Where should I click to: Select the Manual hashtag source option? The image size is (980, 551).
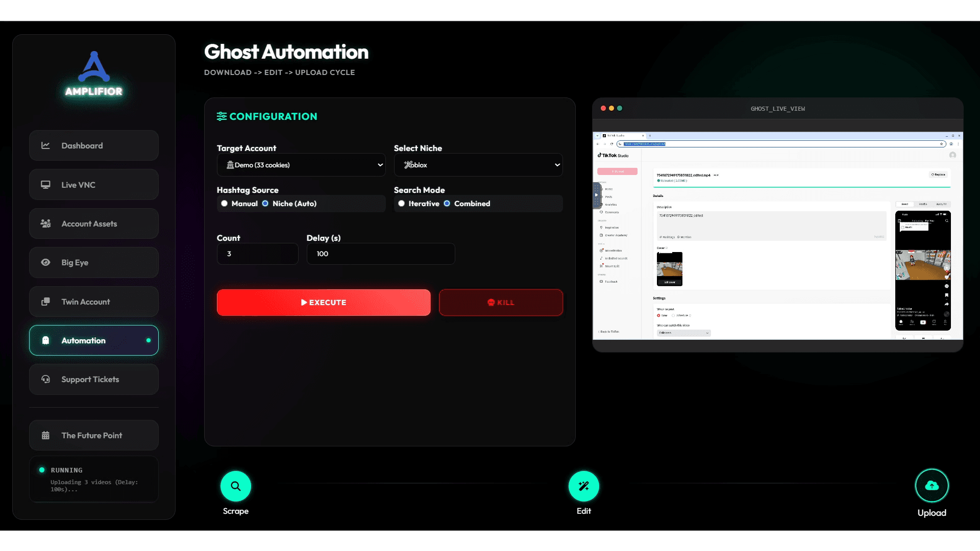(224, 203)
